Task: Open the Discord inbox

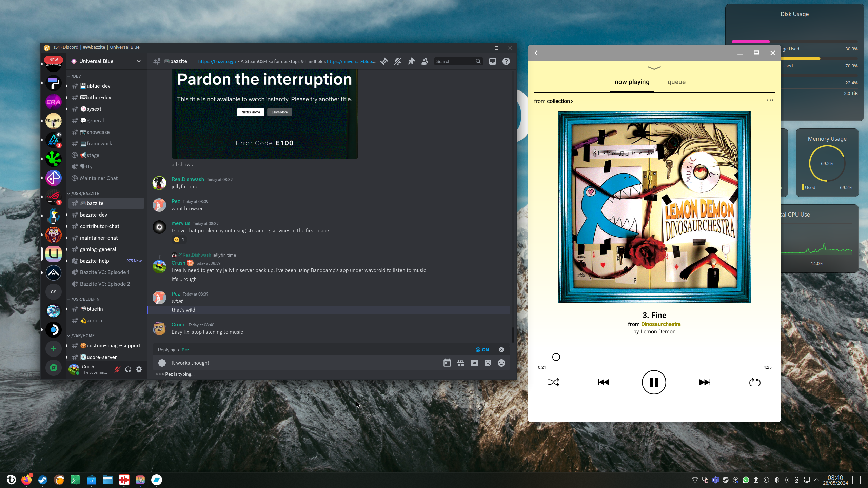Action: [x=493, y=61]
